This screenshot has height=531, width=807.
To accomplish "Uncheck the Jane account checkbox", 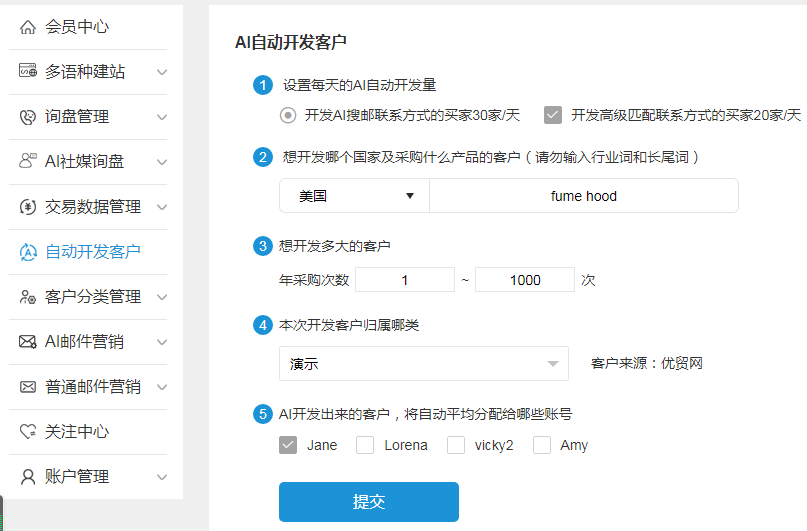I will [288, 445].
